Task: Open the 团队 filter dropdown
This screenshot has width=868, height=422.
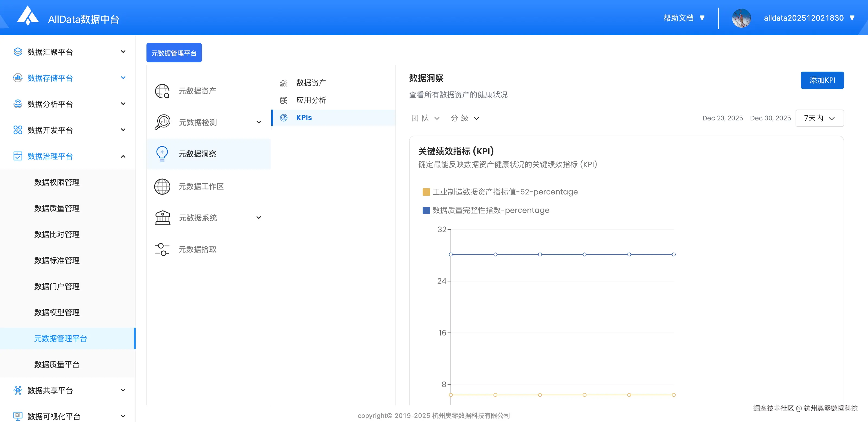Action: tap(426, 118)
